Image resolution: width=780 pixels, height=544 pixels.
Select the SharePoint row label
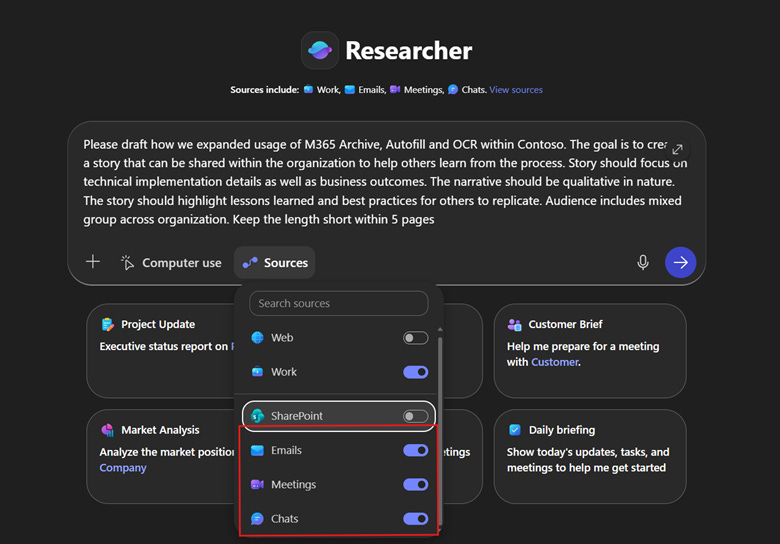point(296,416)
